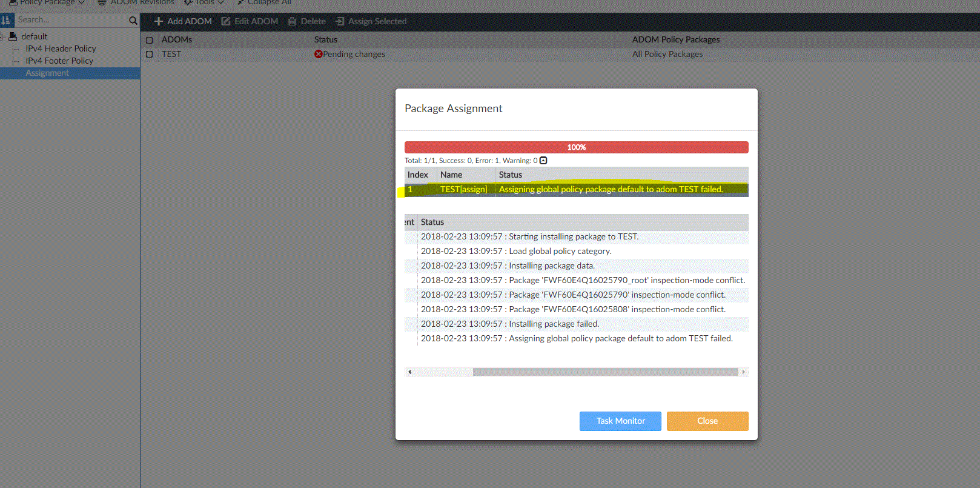This screenshot has width=980, height=488.
Task: Open IPv4 Header Policy in the tree
Action: point(61,48)
